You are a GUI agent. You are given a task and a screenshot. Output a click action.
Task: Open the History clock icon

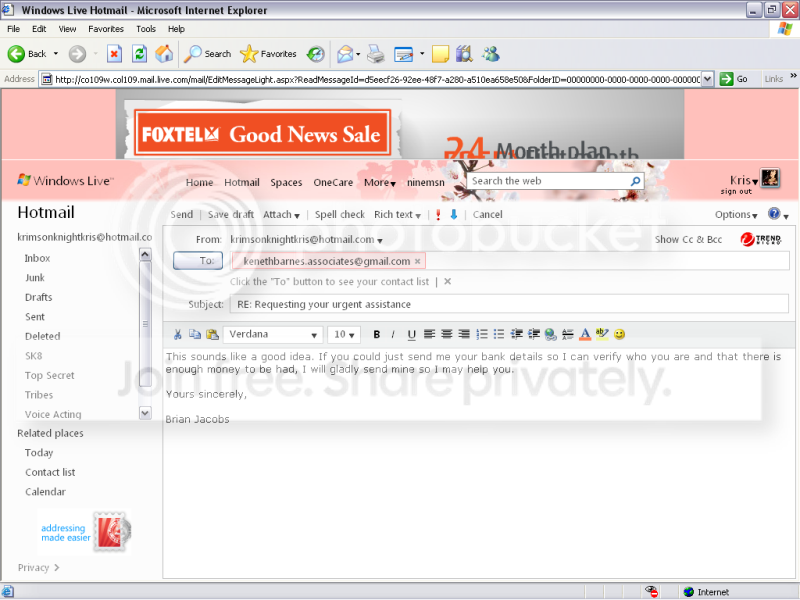point(316,54)
